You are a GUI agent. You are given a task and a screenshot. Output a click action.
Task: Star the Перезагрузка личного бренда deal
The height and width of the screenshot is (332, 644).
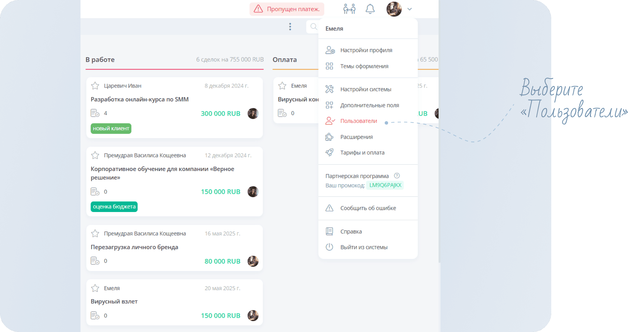[x=95, y=234]
